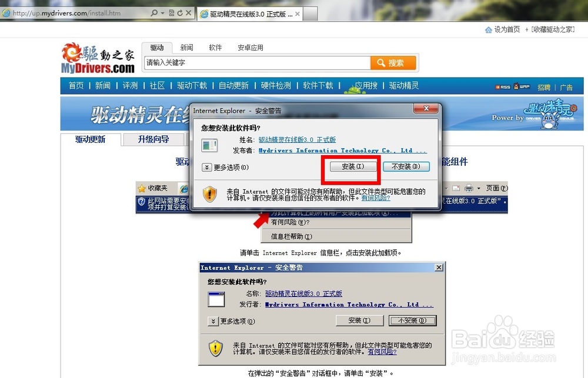
Task: Click the printer icon in tutorial toolbar image
Action: [x=469, y=188]
